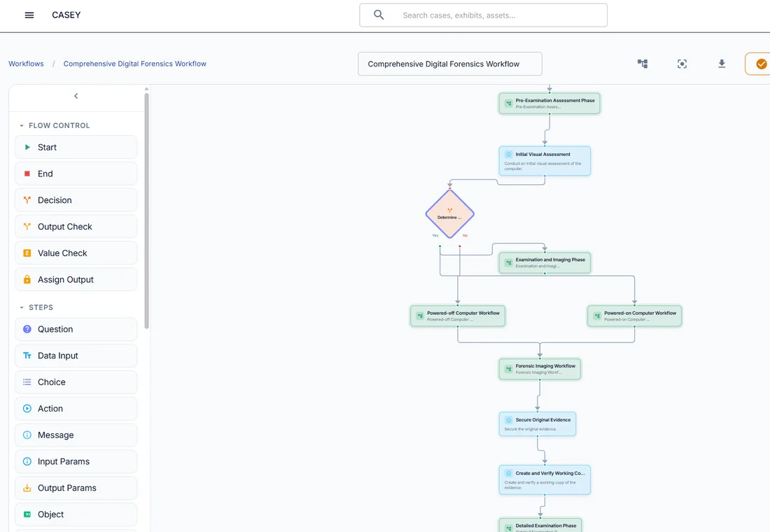Image resolution: width=770 pixels, height=532 pixels.
Task: Collapse the side palette with the chevron
Action: (76, 96)
